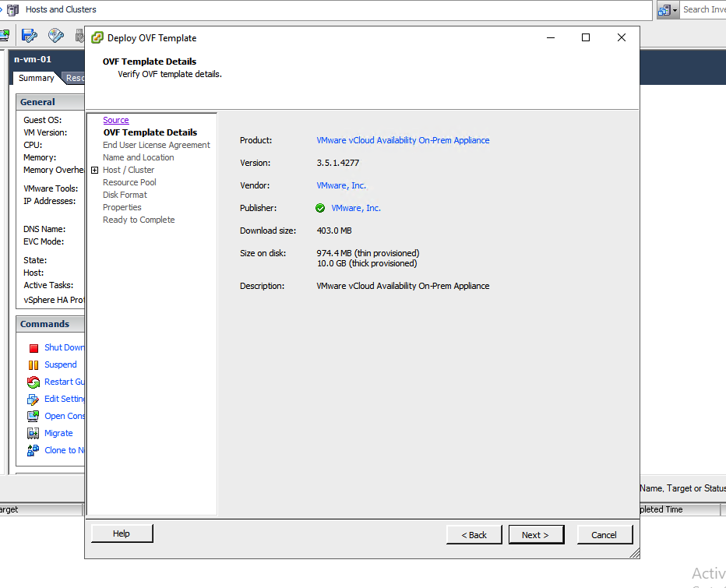Maximize the Deploy OVF Template dialog
Screen dimensions: 726x588
586,37
